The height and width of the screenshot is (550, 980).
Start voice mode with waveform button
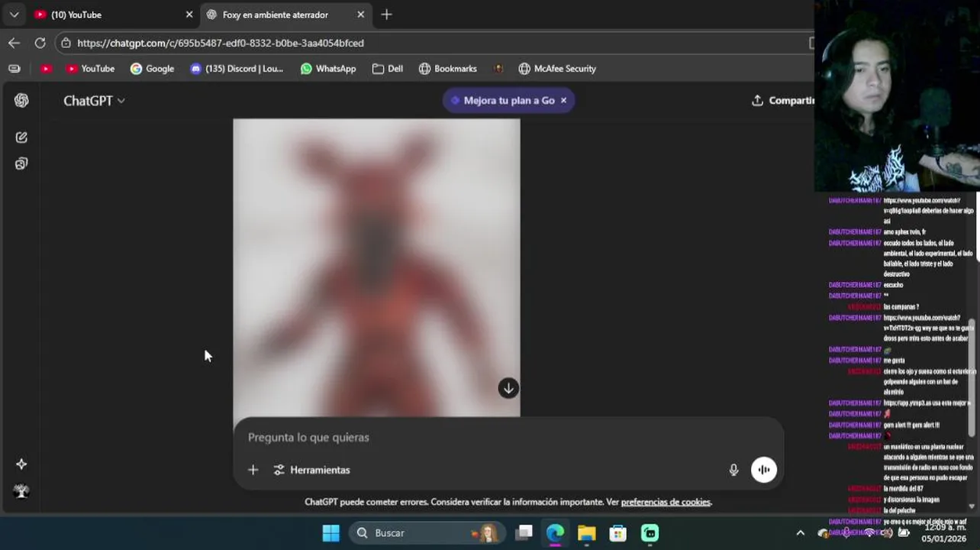tap(764, 470)
